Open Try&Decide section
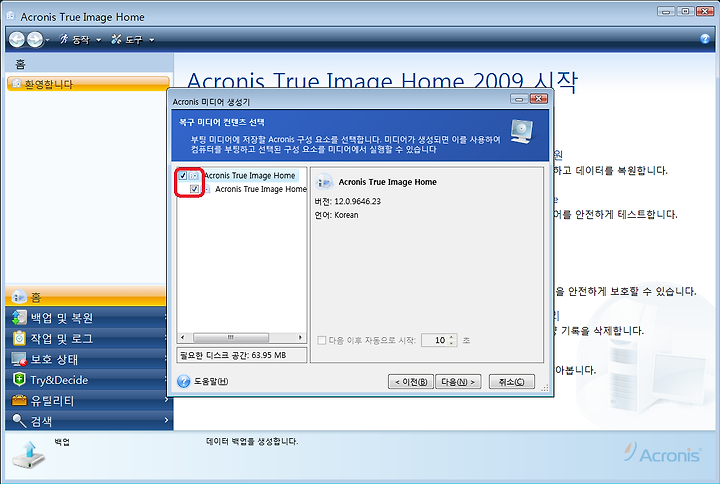The height and width of the screenshot is (484, 720). pos(86,380)
